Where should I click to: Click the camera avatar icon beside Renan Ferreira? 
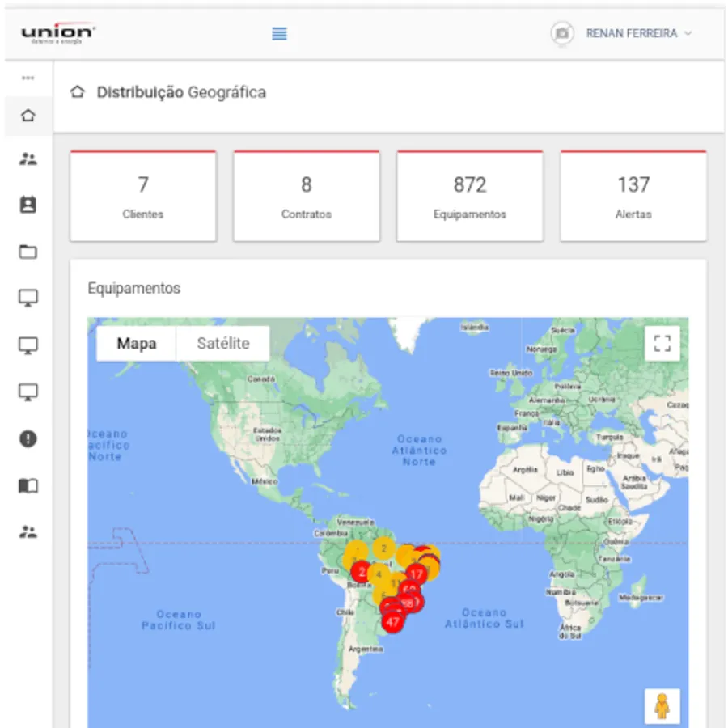pos(561,34)
